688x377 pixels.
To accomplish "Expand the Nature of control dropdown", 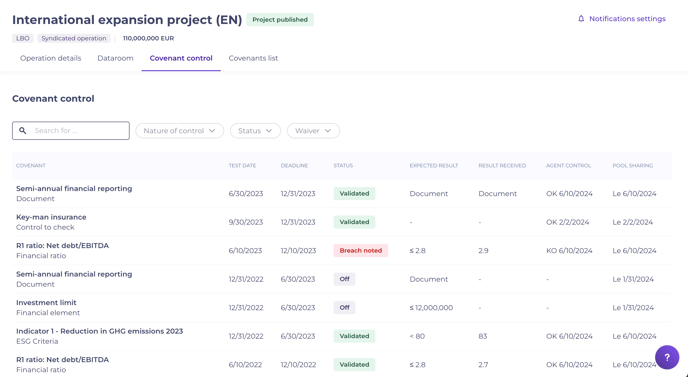I will [x=179, y=131].
